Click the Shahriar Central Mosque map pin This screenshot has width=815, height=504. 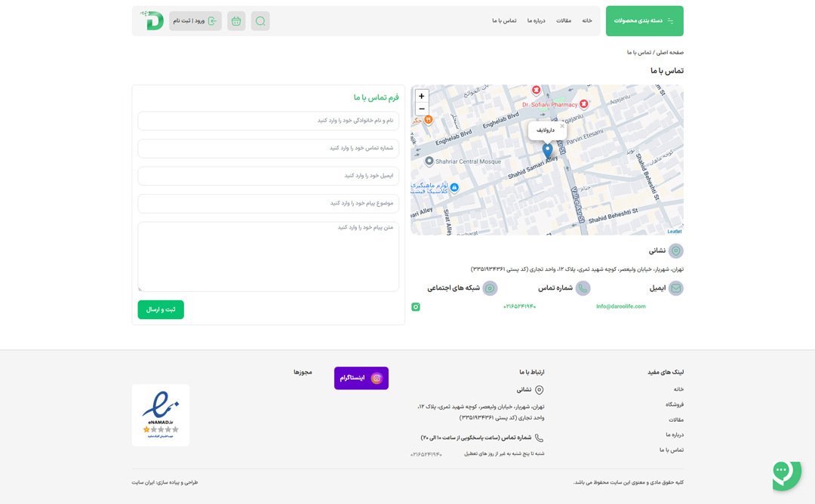click(x=429, y=161)
